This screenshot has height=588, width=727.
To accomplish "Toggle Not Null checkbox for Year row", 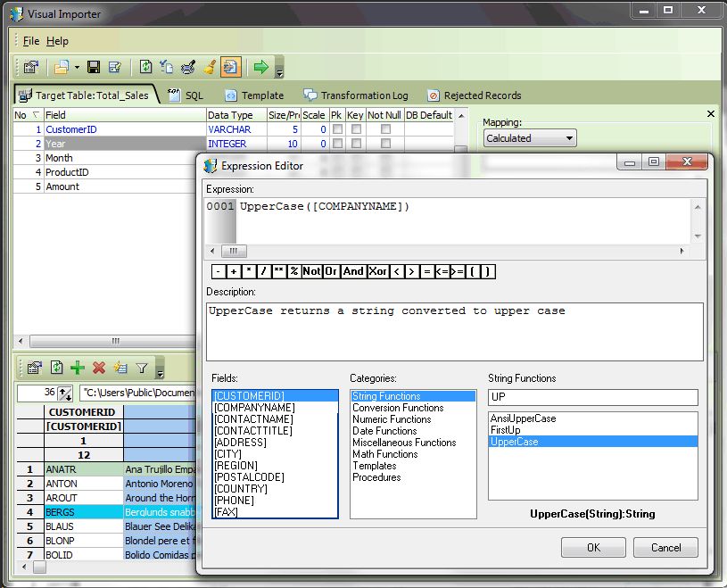I will tap(385, 144).
